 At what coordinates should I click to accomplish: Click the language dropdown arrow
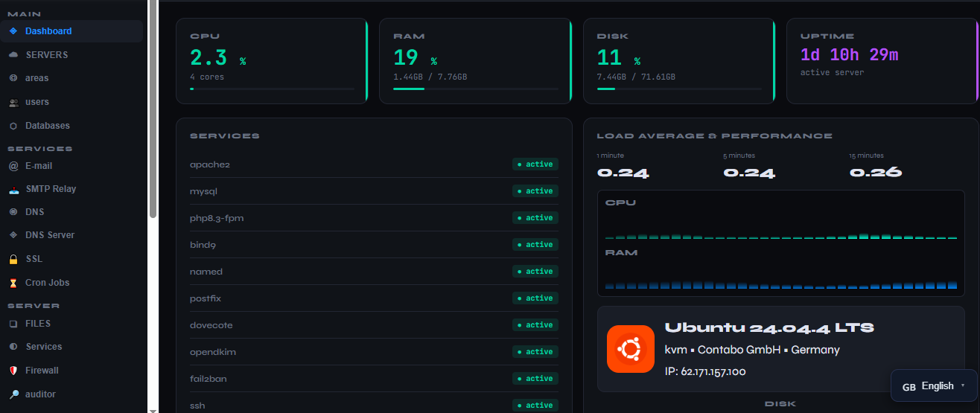(963, 385)
